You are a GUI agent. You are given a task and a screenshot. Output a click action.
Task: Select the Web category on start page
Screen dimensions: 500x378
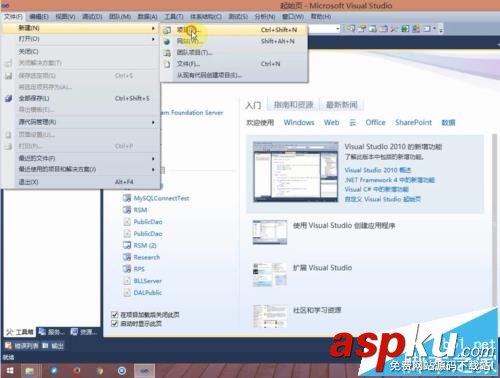pyautogui.click(x=331, y=122)
